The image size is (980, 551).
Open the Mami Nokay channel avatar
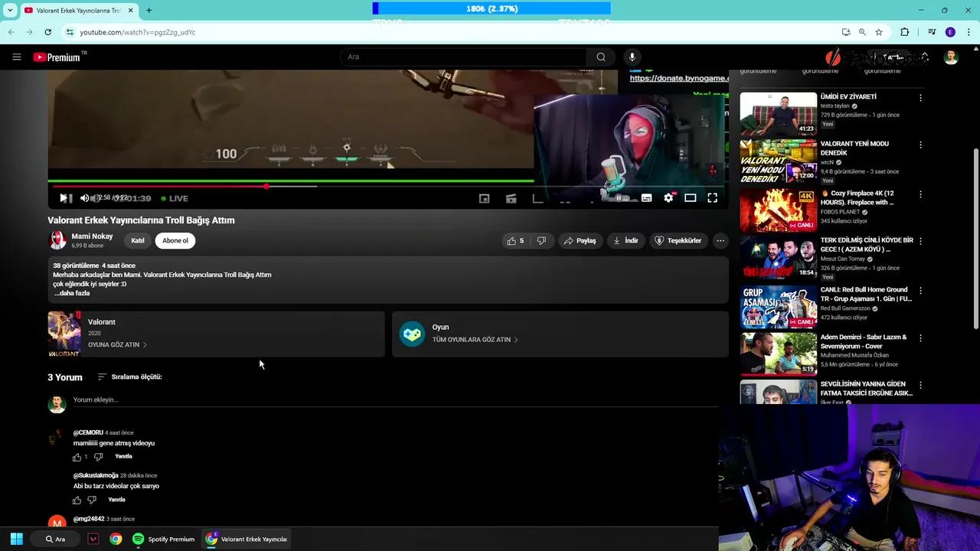[57, 240]
